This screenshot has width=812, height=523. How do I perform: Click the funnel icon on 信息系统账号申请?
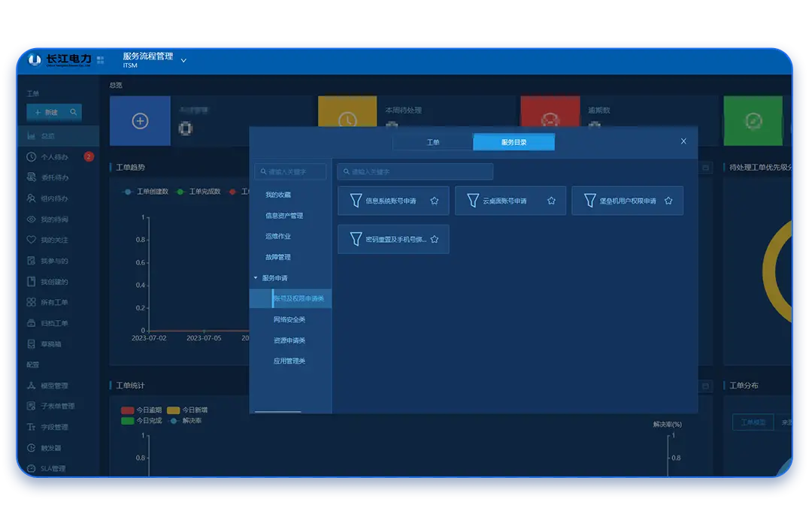(x=356, y=201)
